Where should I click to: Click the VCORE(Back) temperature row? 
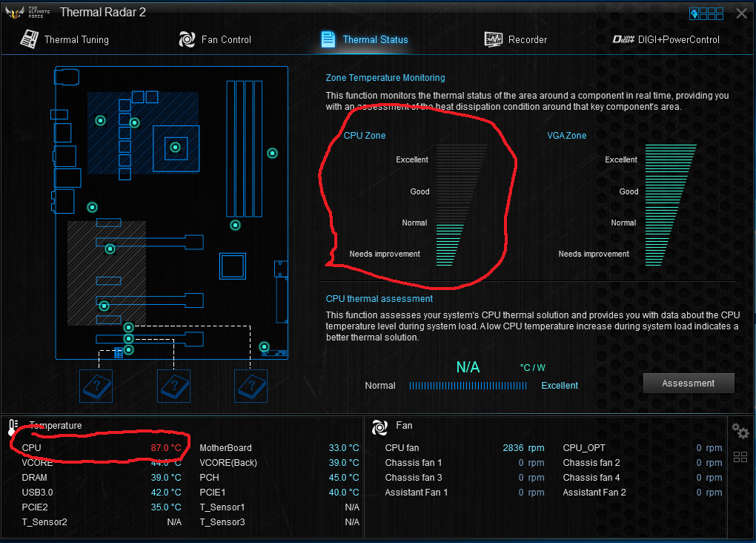pos(279,463)
